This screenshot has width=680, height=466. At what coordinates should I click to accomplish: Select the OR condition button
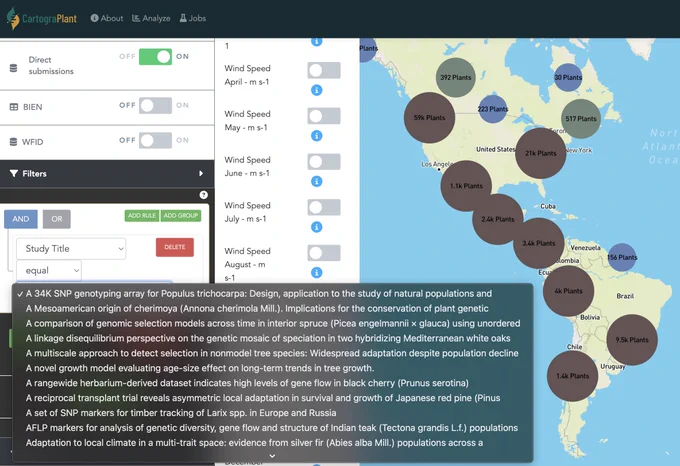coord(57,219)
